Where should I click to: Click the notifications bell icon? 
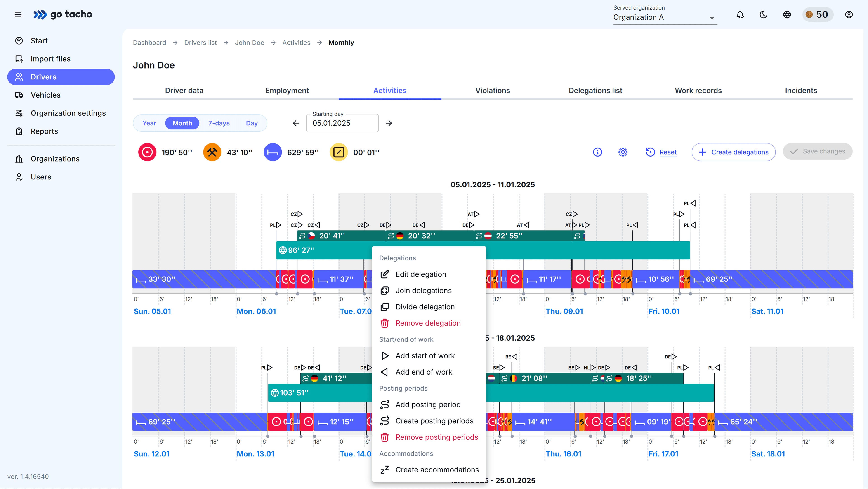[x=740, y=14]
